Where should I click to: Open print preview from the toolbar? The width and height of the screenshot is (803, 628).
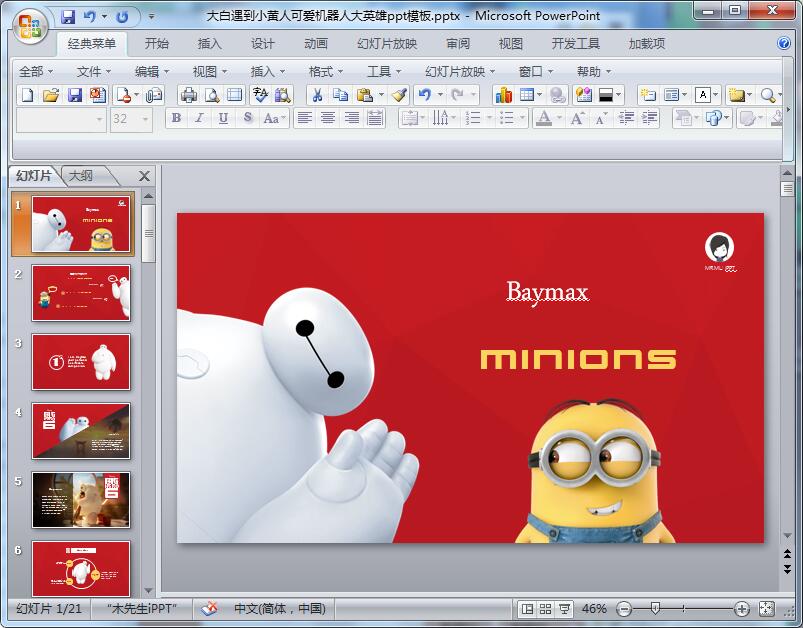pos(212,95)
